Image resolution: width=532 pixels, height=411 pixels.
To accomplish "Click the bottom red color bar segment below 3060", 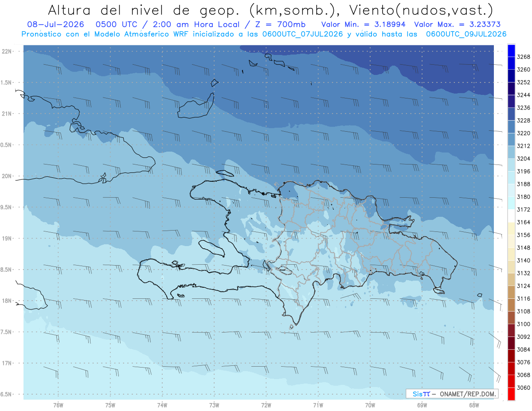I will click(511, 394).
